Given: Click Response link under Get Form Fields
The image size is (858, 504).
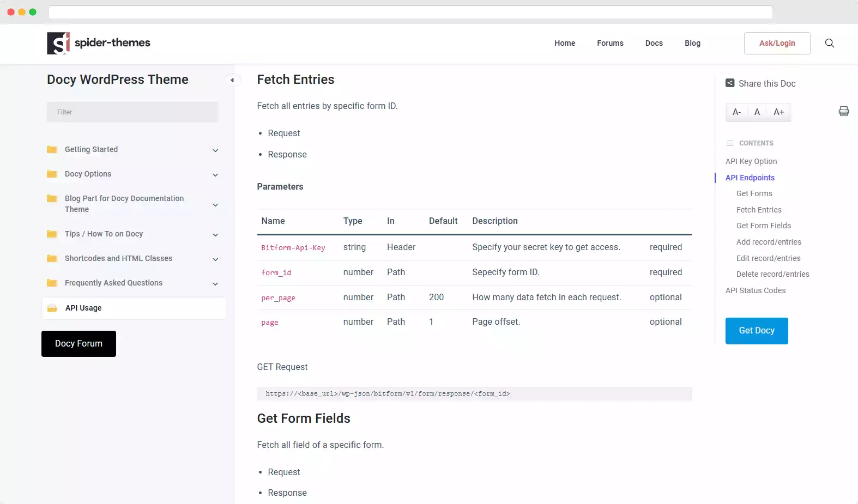Looking at the screenshot, I should [287, 493].
